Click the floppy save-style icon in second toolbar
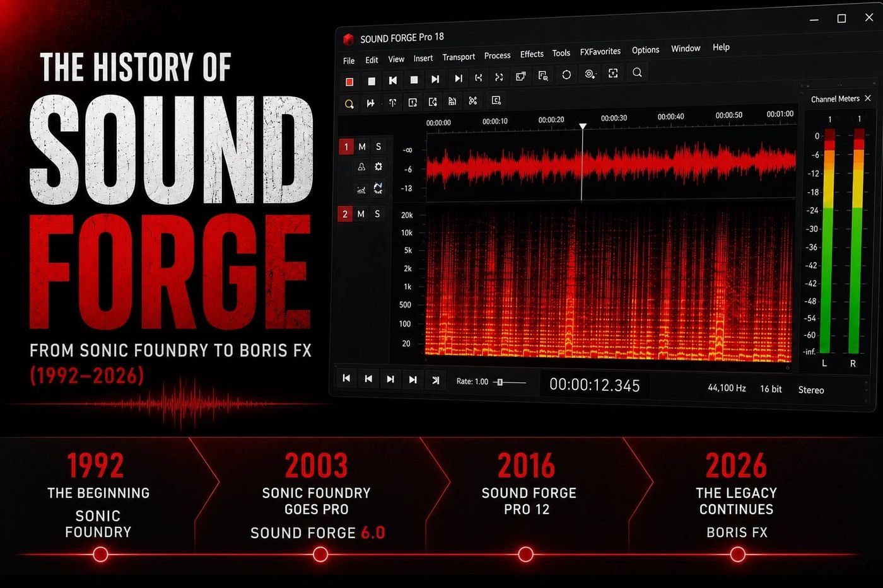 click(452, 101)
